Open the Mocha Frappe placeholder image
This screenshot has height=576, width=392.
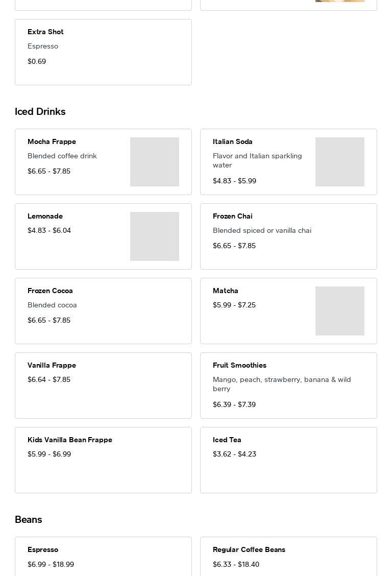[155, 162]
